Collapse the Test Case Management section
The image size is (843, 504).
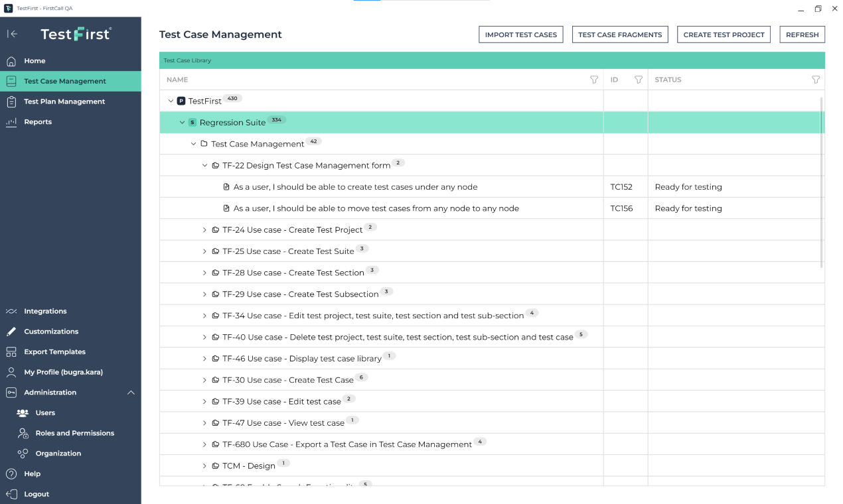tap(193, 144)
